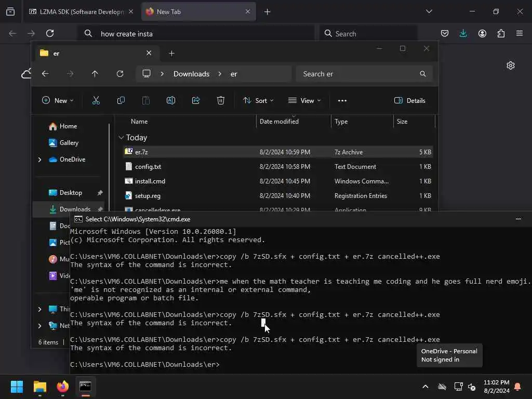The width and height of the screenshot is (532, 399).
Task: Select the setup.reg file
Action: tap(278, 196)
